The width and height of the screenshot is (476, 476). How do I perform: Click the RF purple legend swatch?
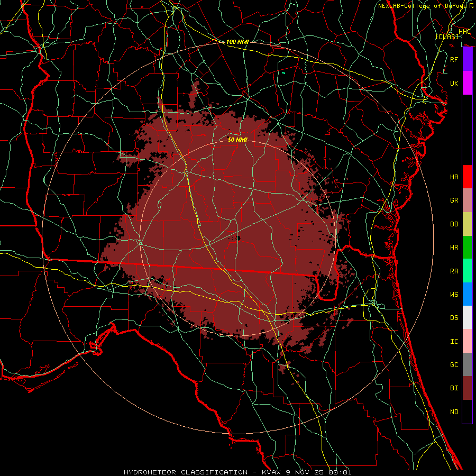[x=467, y=59]
